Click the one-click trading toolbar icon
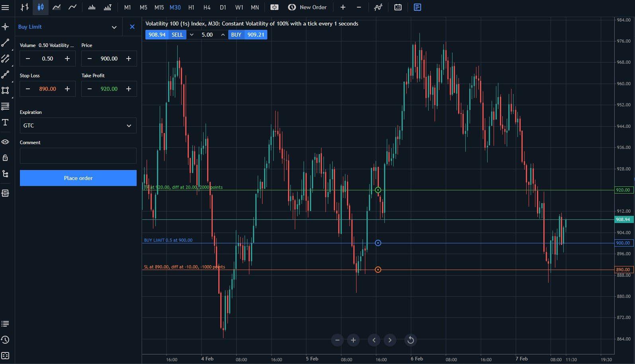This screenshot has height=364, width=635. coord(274,7)
